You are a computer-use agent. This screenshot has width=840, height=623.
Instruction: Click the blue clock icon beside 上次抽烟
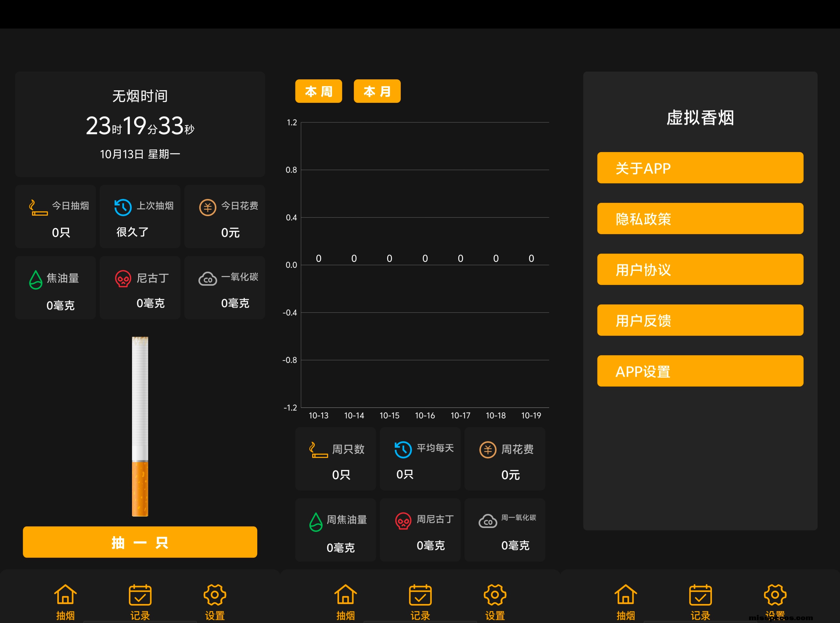pyautogui.click(x=123, y=207)
